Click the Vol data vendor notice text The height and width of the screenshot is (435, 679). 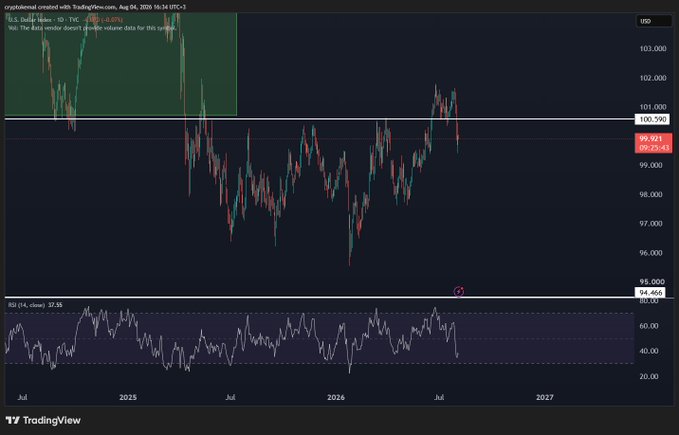click(x=92, y=28)
